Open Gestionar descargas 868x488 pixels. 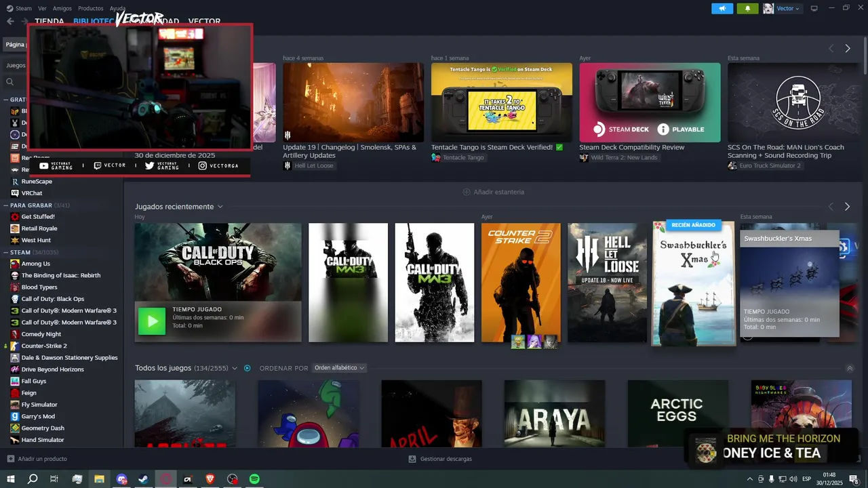pyautogui.click(x=440, y=459)
